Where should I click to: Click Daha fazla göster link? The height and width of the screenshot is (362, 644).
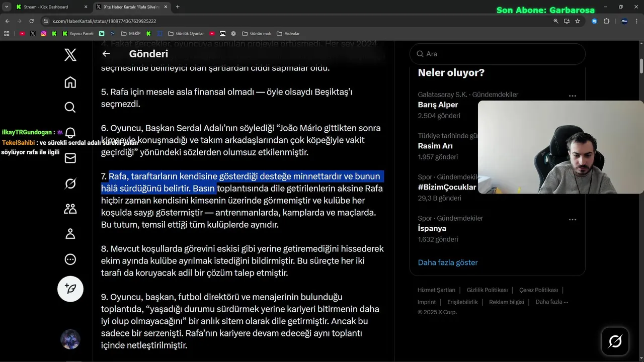tap(448, 262)
